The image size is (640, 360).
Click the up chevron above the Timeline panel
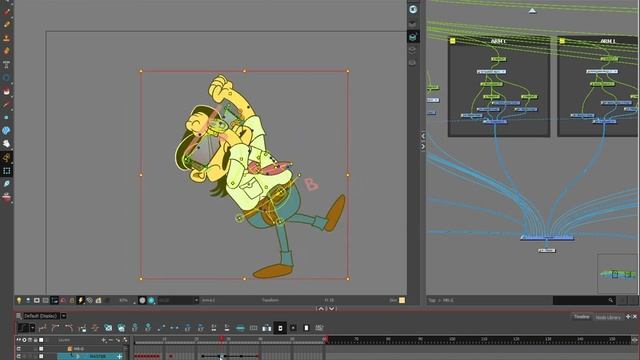click(x=320, y=309)
